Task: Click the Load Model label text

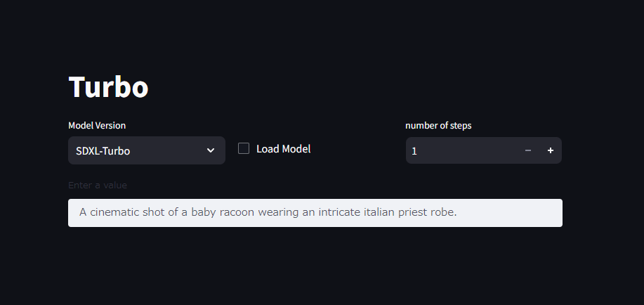Action: pyautogui.click(x=284, y=149)
